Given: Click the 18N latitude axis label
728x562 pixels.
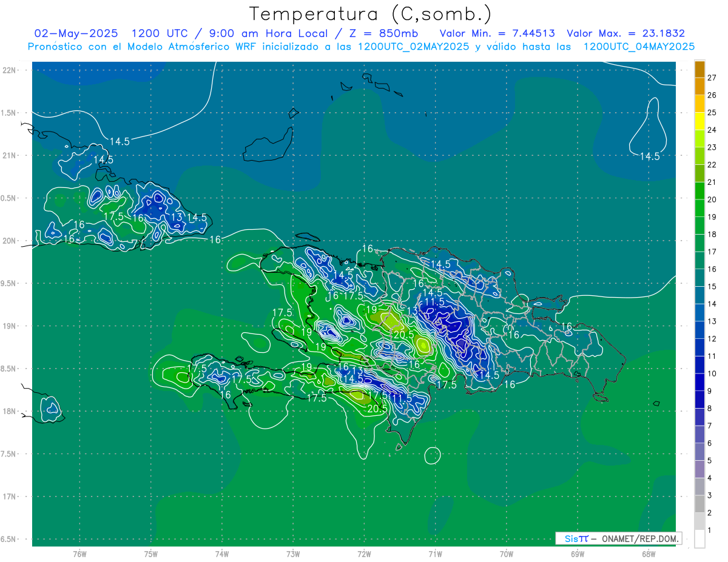Looking at the screenshot, I should click(x=10, y=411).
